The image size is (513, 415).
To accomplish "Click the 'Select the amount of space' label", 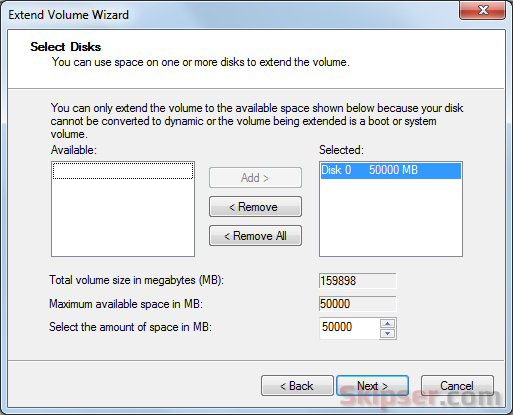I will (130, 327).
